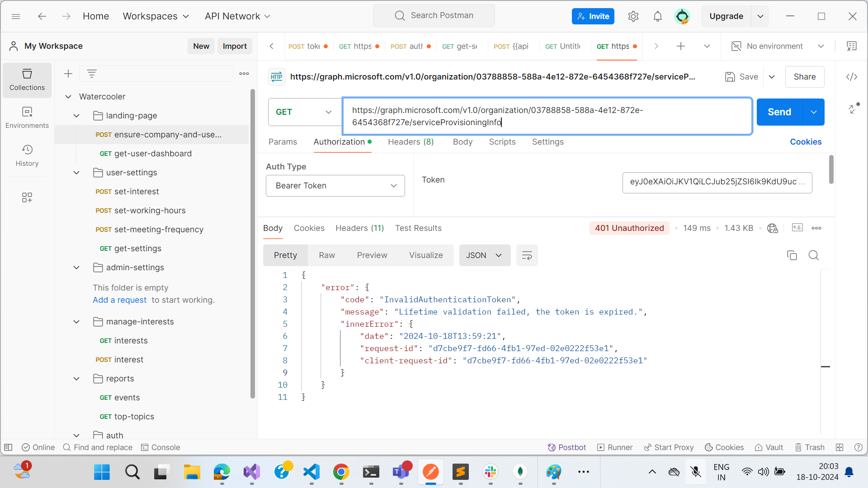This screenshot has width=868, height=488.
Task: Open the API Network menu
Action: [x=238, y=16]
